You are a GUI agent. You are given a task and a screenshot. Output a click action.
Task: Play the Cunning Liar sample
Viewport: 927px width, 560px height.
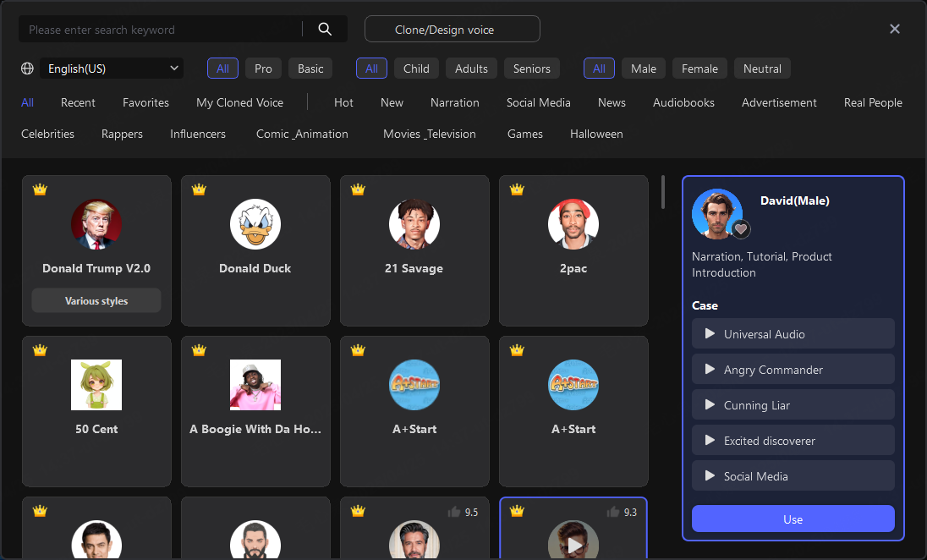(x=711, y=404)
